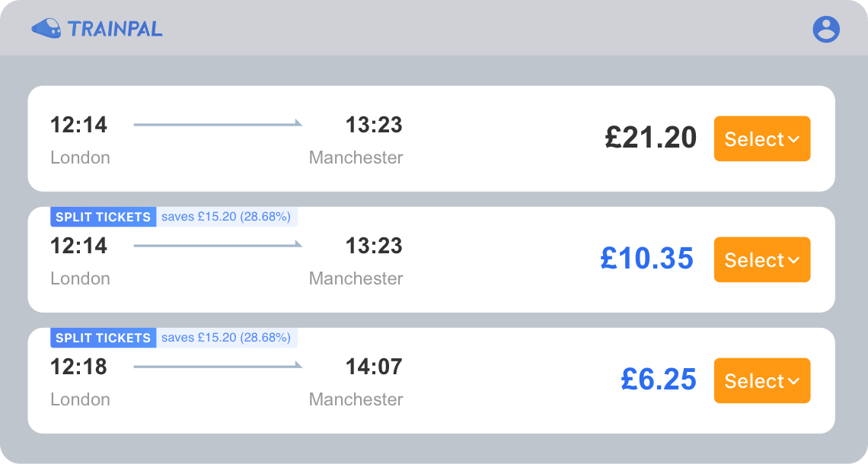
Task: Click savings label on 12:18 journey
Action: pos(226,338)
